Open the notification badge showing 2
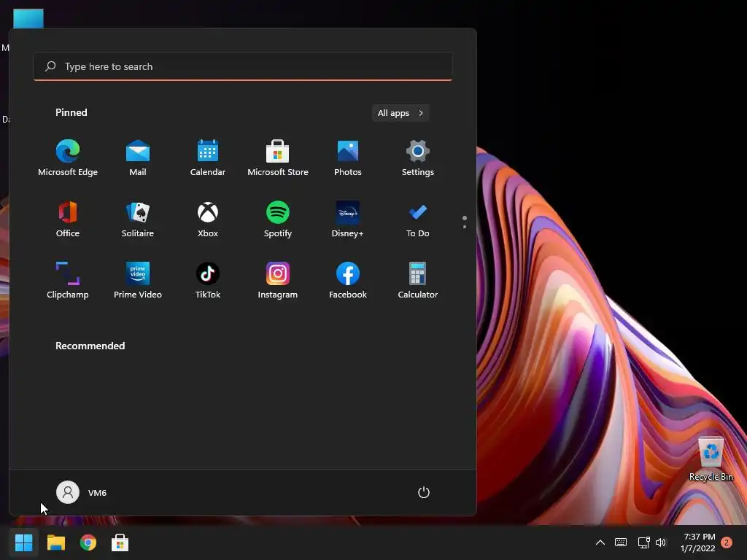This screenshot has width=747, height=560. [x=727, y=542]
